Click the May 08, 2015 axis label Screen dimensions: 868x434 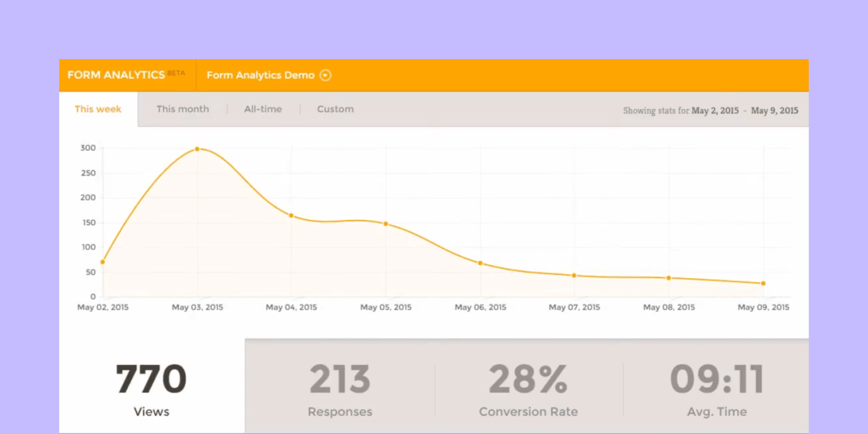pos(669,307)
